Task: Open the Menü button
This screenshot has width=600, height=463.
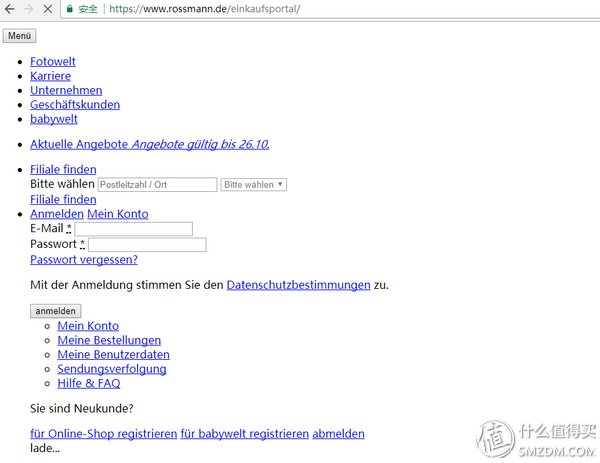Action: [20, 36]
